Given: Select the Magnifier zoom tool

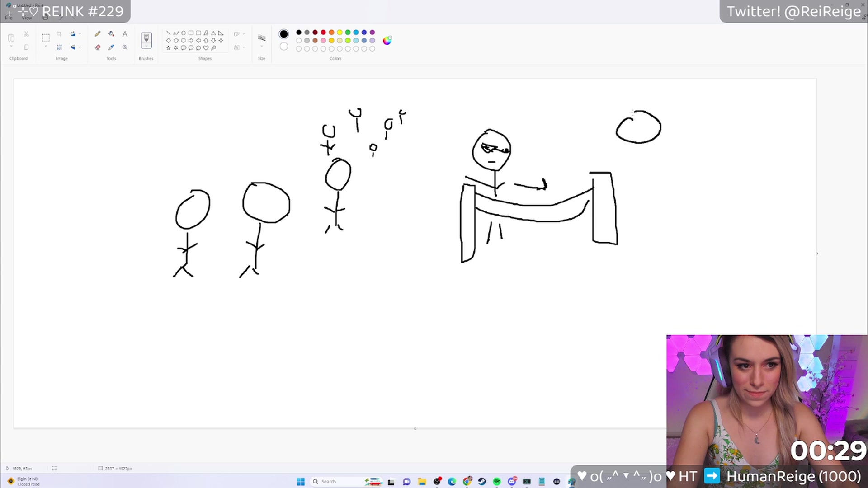Looking at the screenshot, I should (125, 47).
